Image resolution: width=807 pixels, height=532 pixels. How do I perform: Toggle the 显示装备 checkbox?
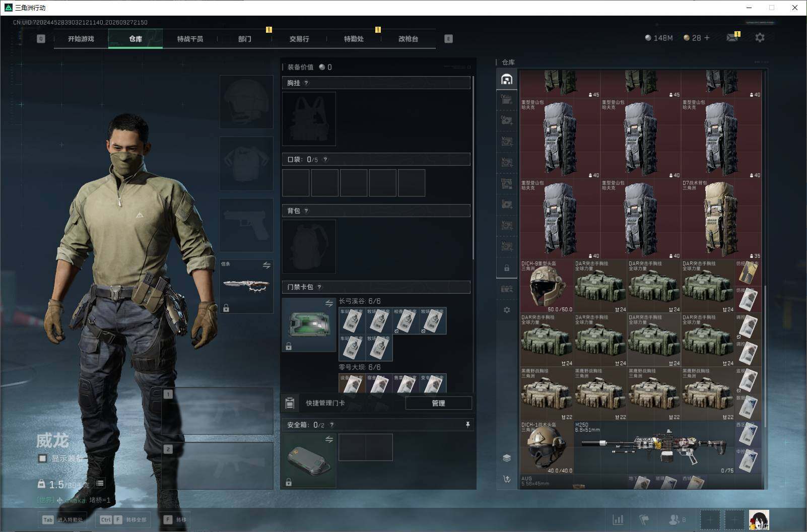[x=43, y=458]
